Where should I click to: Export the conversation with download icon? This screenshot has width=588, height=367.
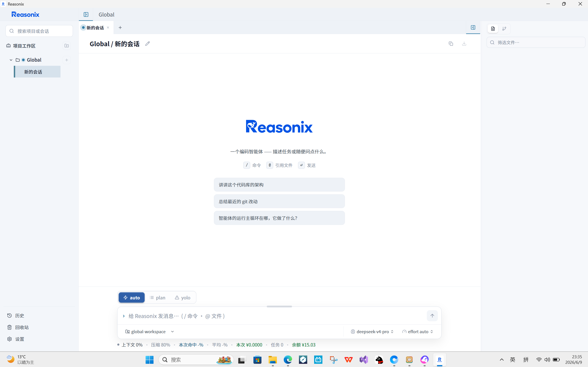tap(464, 44)
